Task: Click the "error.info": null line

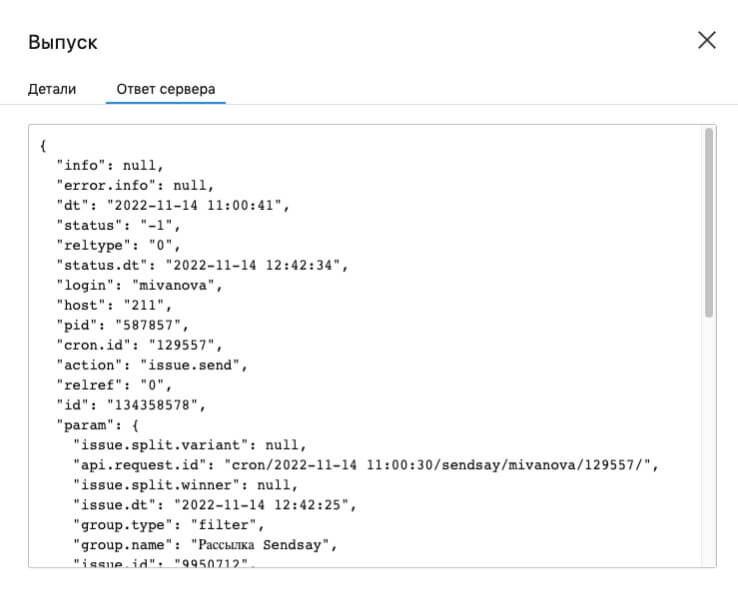Action: pyautogui.click(x=135, y=185)
